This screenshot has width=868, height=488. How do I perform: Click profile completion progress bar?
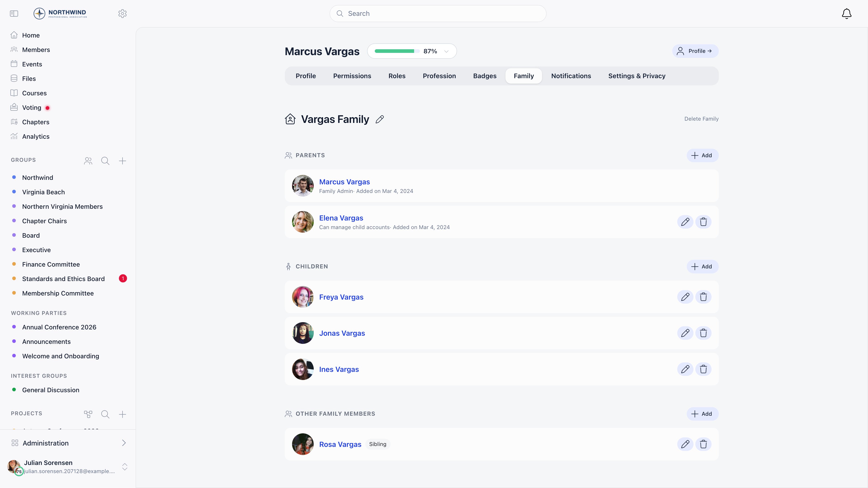point(397,51)
